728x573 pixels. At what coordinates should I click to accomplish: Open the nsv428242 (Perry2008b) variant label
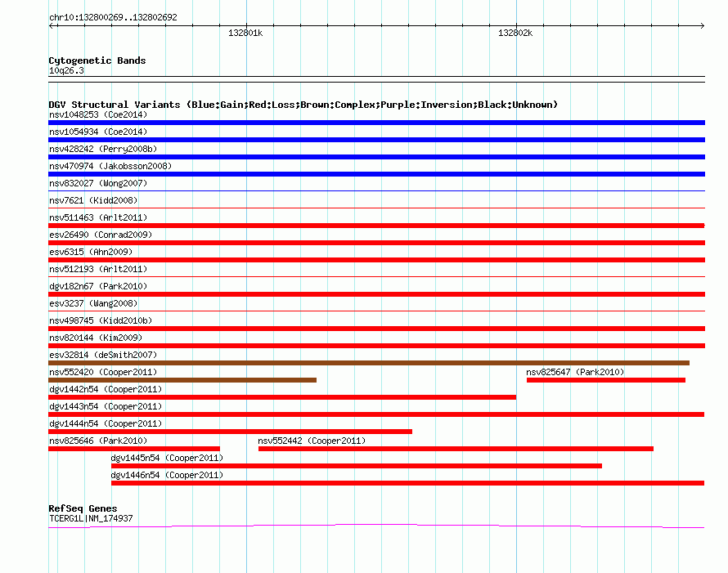click(103, 149)
